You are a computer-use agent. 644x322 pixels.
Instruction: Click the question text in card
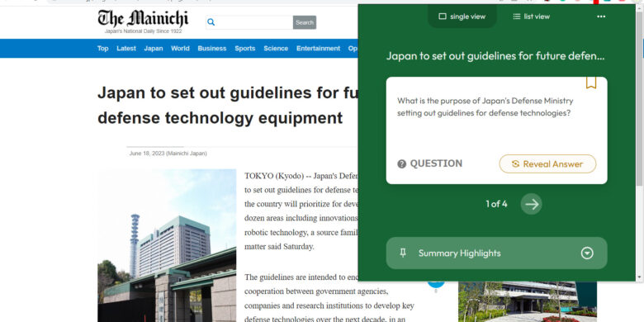485,107
